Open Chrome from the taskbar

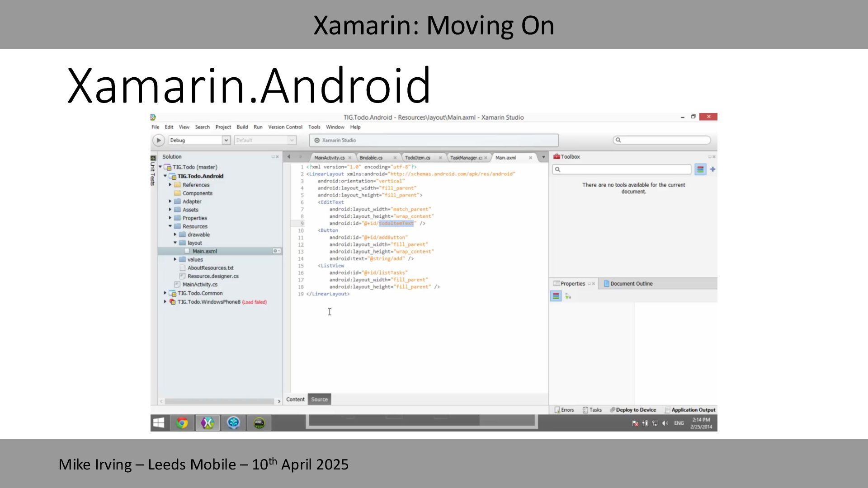pos(182,423)
